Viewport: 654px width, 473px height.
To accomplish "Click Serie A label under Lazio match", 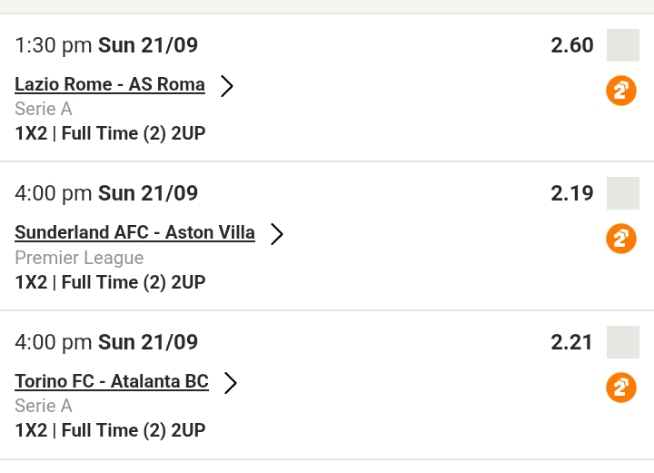I will pos(43,109).
